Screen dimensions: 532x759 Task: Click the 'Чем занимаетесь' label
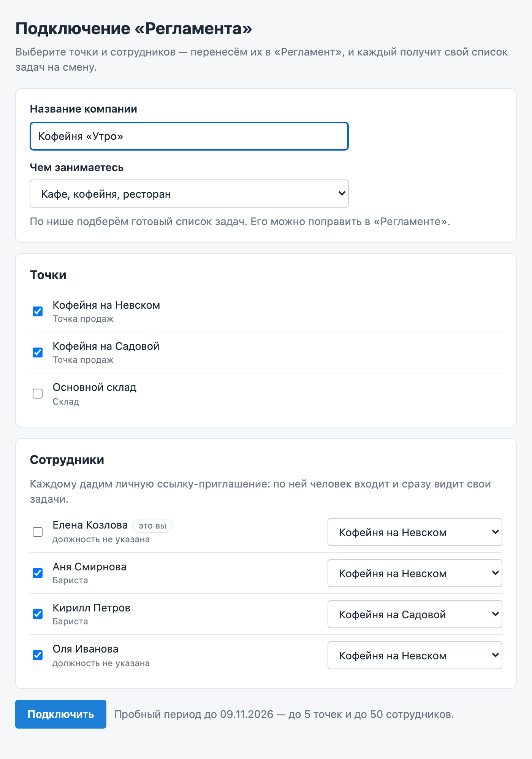pos(77,168)
